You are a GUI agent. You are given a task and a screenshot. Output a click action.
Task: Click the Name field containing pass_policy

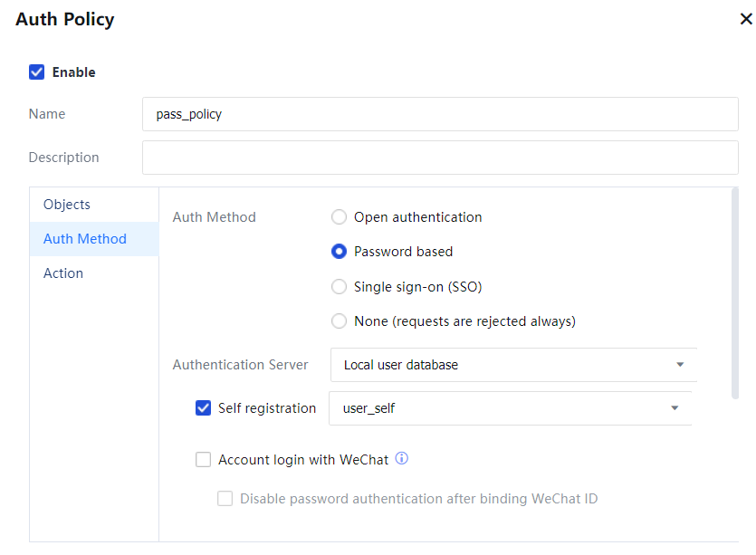pos(440,114)
